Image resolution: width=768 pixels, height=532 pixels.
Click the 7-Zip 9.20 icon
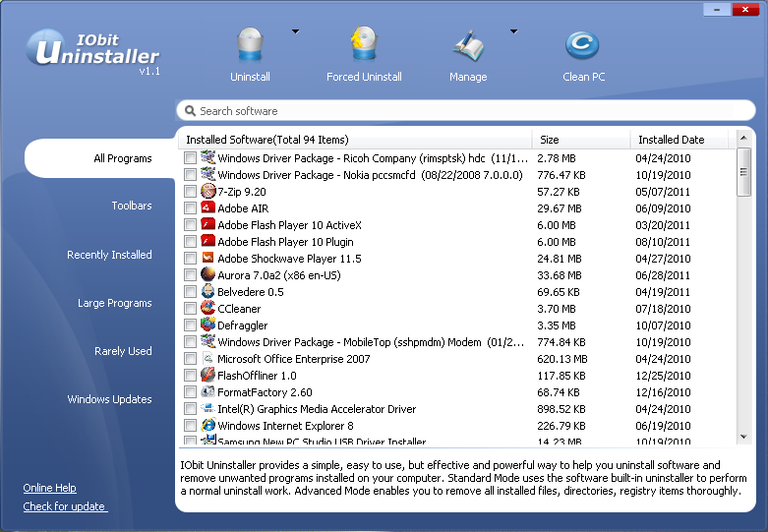208,191
